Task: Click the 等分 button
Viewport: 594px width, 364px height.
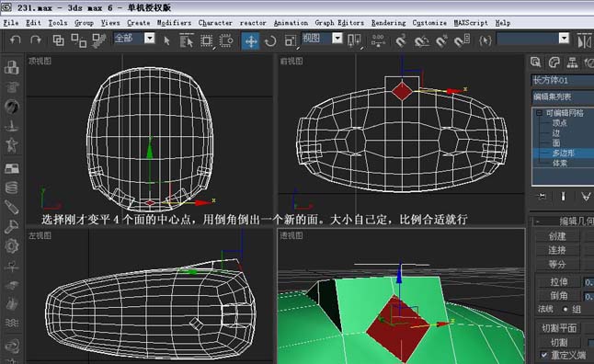Action: 557,264
